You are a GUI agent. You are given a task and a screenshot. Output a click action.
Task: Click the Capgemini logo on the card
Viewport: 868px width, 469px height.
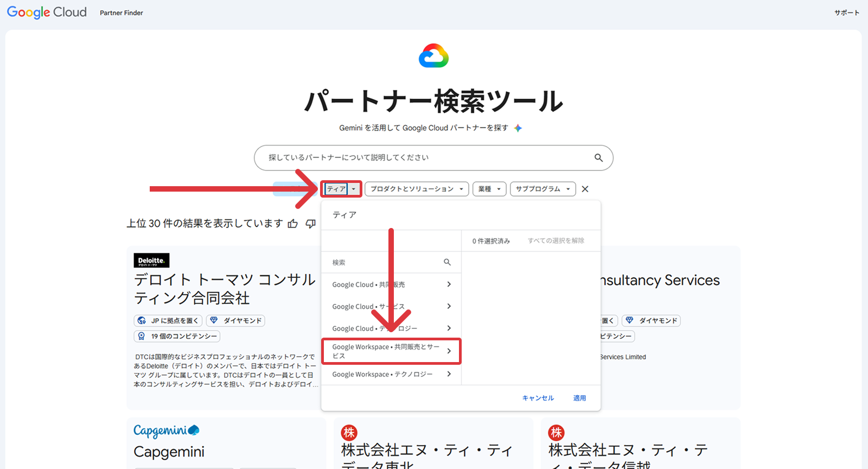click(167, 430)
